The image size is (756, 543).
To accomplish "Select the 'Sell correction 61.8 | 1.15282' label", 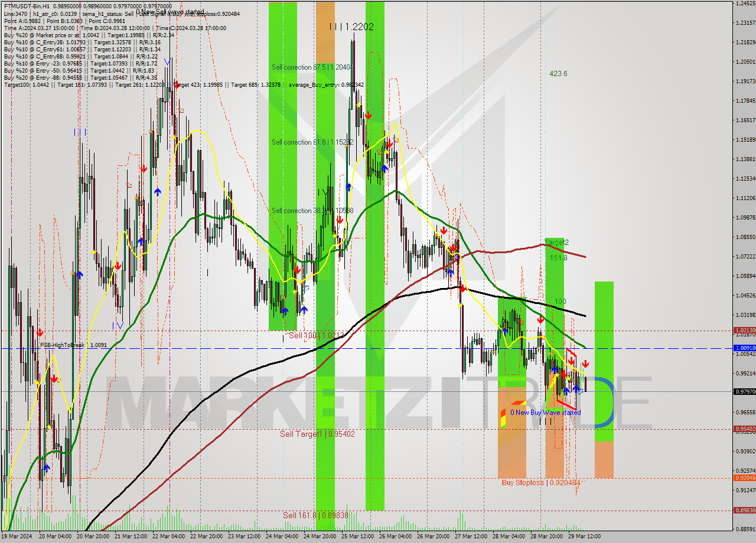I will (x=312, y=142).
